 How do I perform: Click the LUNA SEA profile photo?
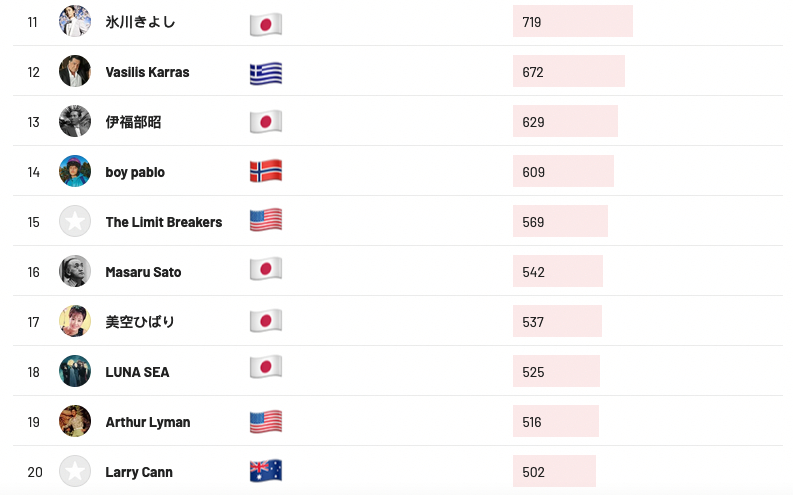75,372
